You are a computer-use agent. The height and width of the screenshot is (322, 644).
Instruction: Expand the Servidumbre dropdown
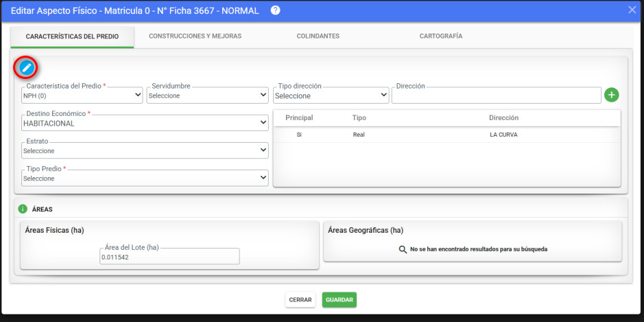pyautogui.click(x=207, y=95)
